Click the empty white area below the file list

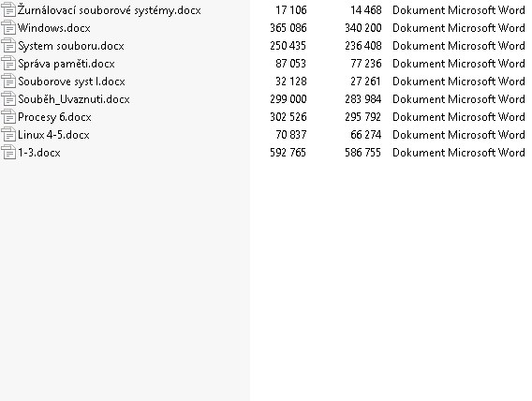[x=391, y=278]
